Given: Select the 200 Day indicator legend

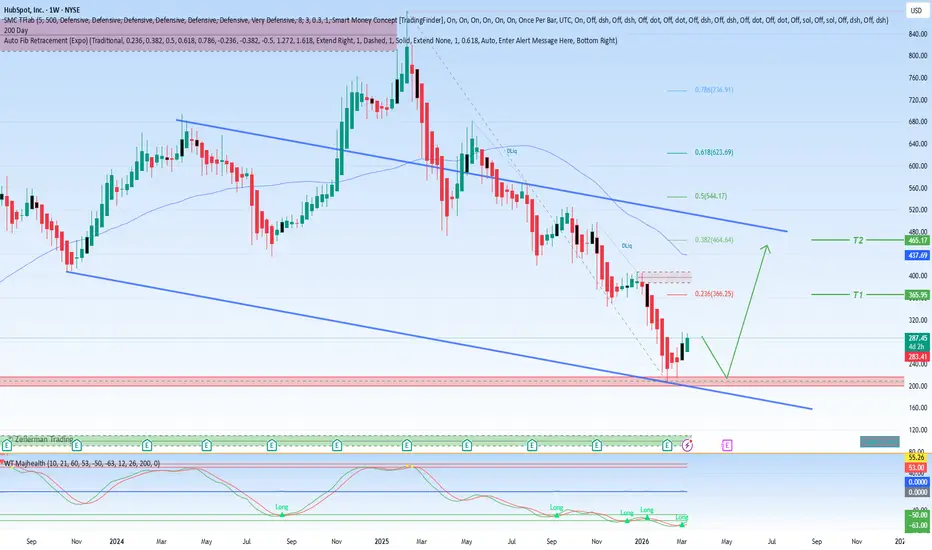Looking at the screenshot, I should coord(16,30).
